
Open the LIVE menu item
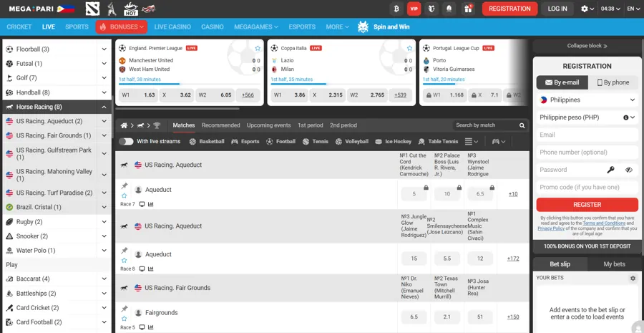[x=49, y=26]
